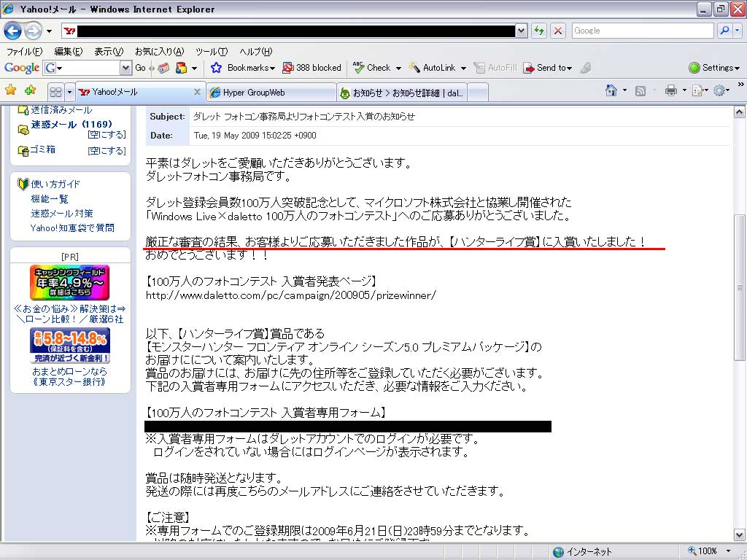Click the AutoLink button
Image resolution: width=747 pixels, height=560 pixels.
[x=432, y=68]
